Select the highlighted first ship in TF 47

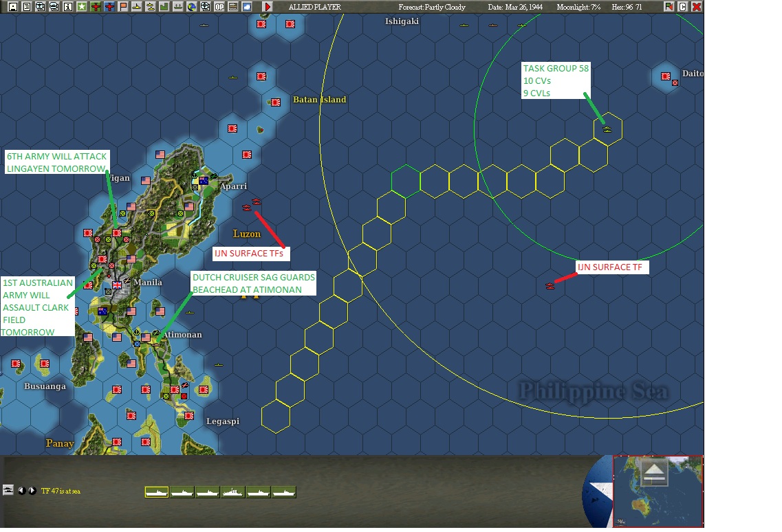pyautogui.click(x=157, y=492)
